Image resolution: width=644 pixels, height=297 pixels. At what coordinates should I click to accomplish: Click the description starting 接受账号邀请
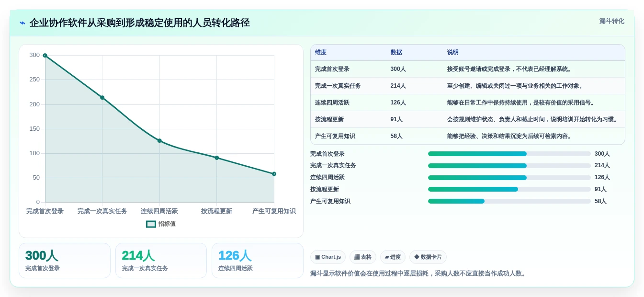pos(510,69)
